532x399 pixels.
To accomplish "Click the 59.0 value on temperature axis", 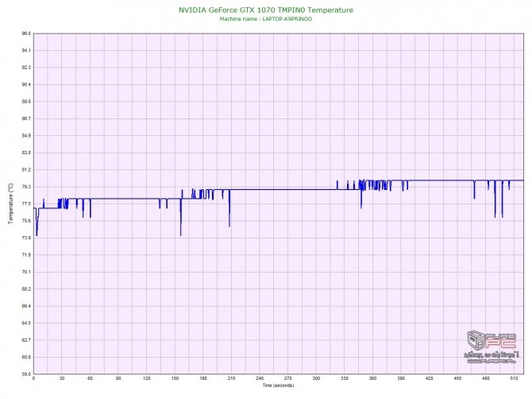I will (x=26, y=374).
